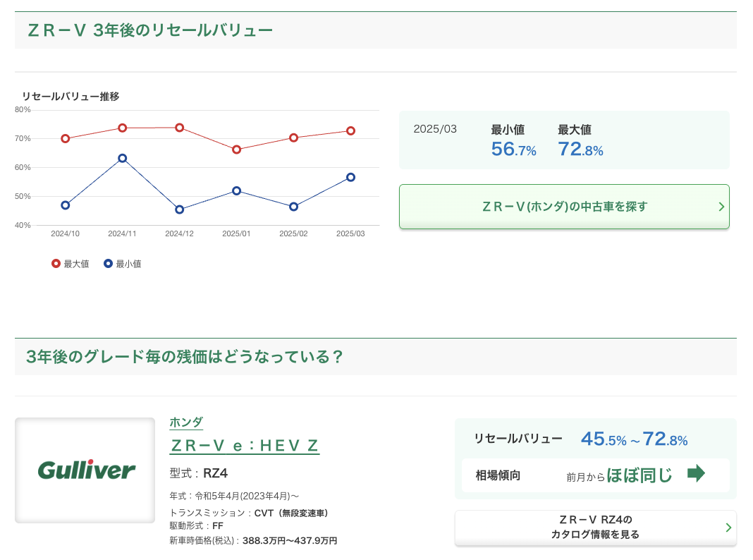Select the 2024/12 minimum data point
This screenshot has width=753, height=560.
pyautogui.click(x=180, y=209)
